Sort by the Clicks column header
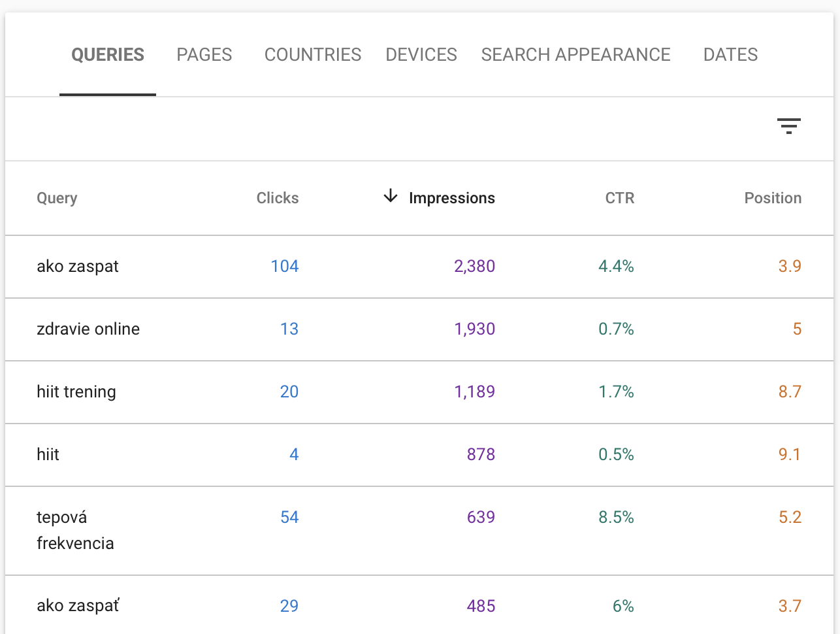 pyautogui.click(x=278, y=198)
